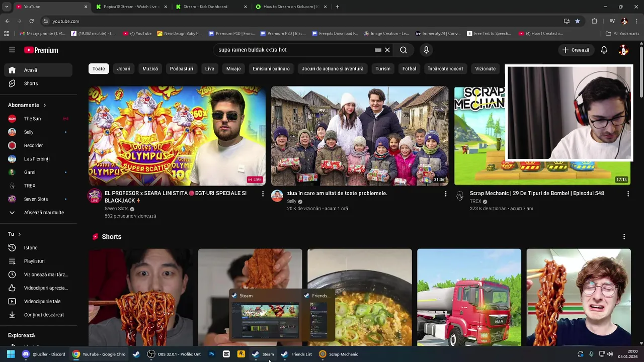
Task: Select the Podcasturi filter chip
Action: click(x=182, y=68)
